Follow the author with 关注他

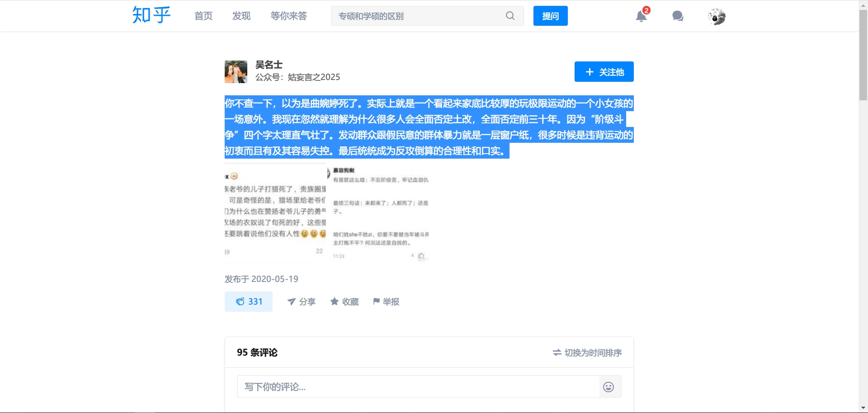[604, 72]
